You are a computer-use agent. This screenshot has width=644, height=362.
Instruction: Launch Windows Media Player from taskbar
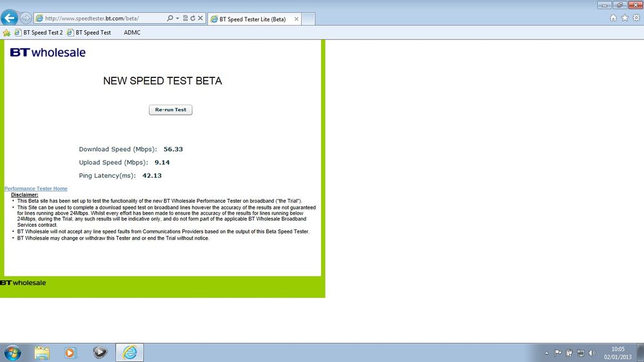click(x=70, y=352)
